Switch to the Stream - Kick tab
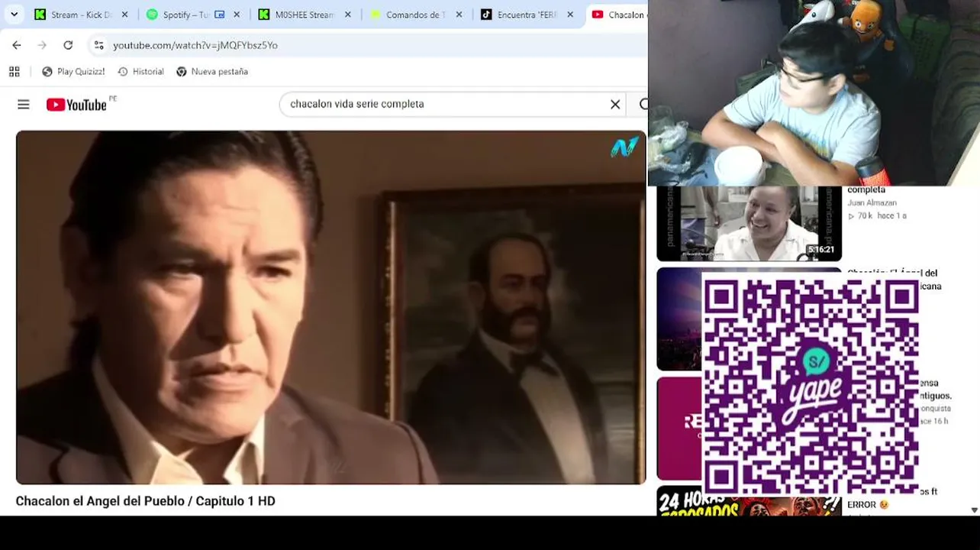Screen dimensions: 980x550 (x=74, y=15)
